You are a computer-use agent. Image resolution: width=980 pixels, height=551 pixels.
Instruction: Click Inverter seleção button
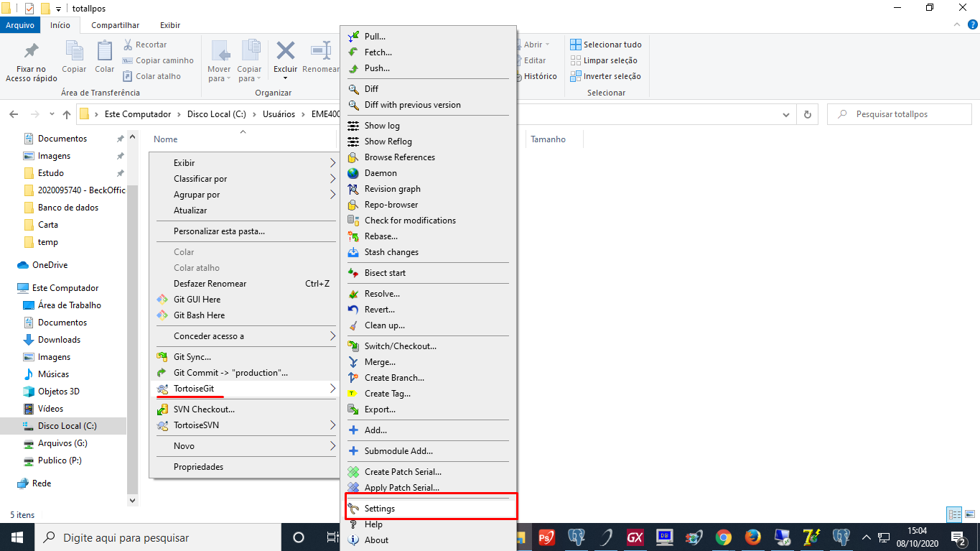(x=606, y=76)
